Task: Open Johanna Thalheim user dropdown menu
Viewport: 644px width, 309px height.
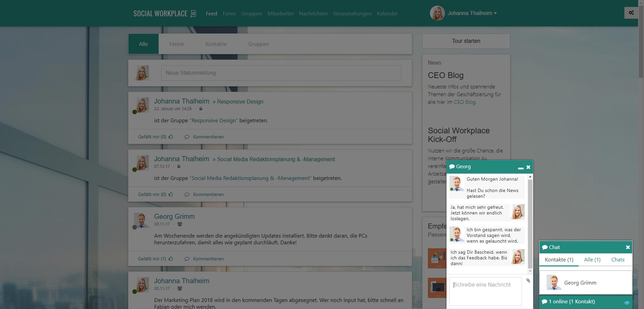Action: pos(472,13)
